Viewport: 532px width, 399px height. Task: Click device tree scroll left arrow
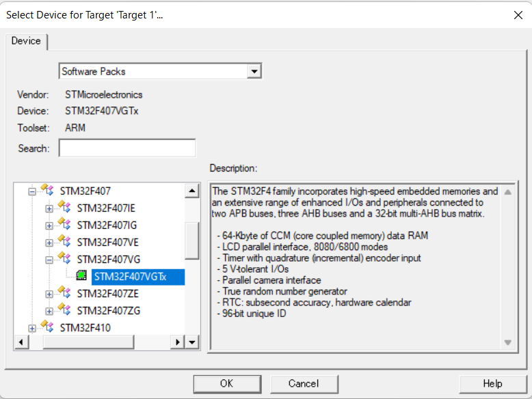(21, 342)
